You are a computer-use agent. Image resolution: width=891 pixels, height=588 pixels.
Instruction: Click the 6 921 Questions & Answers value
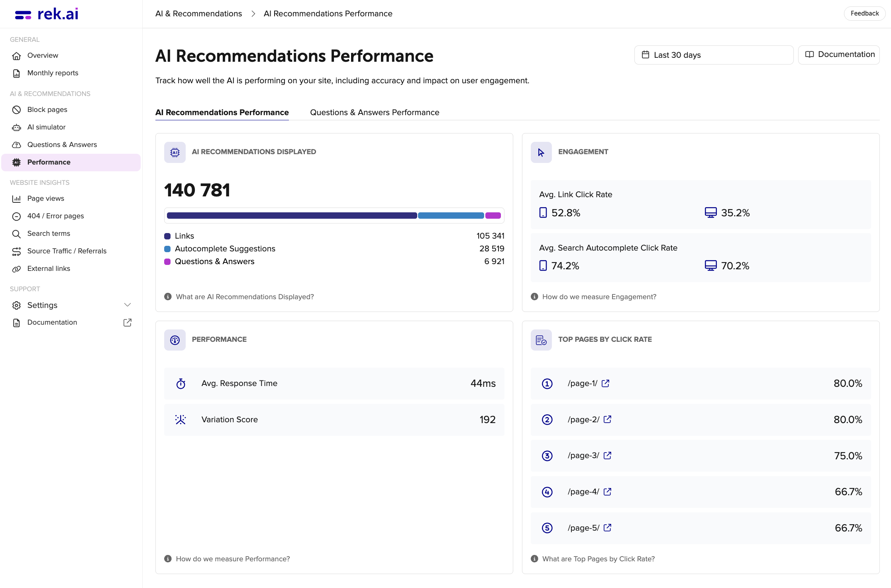click(494, 261)
